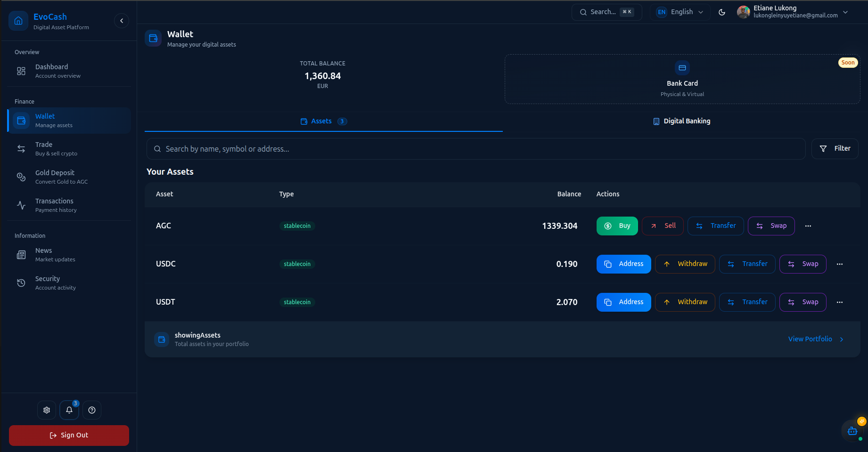Click the News market updates icon

point(21,254)
